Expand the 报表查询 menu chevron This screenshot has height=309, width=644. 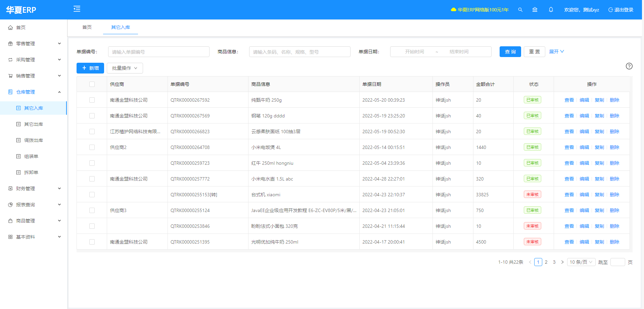coord(59,205)
